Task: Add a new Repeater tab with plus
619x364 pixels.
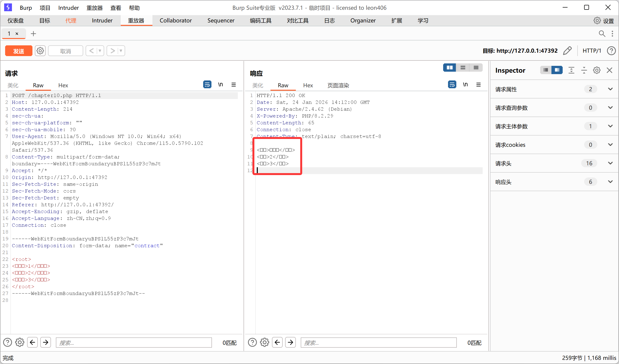Action: 33,34
